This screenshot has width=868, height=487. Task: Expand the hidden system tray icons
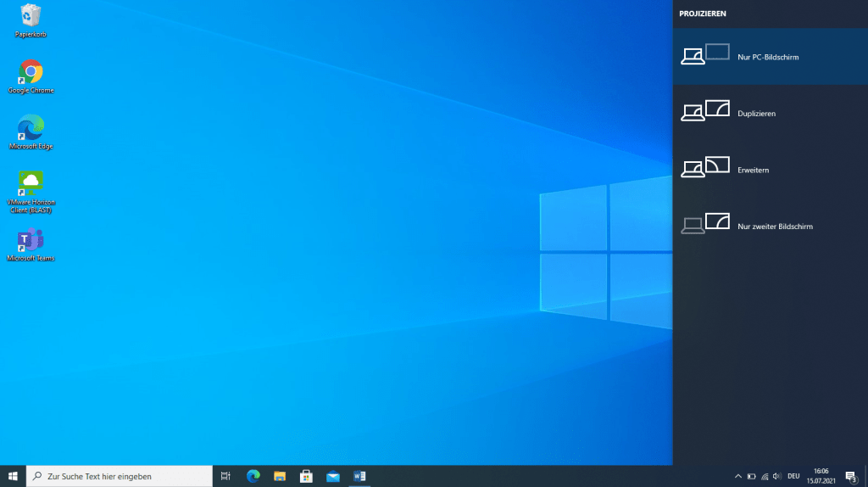pyautogui.click(x=737, y=476)
